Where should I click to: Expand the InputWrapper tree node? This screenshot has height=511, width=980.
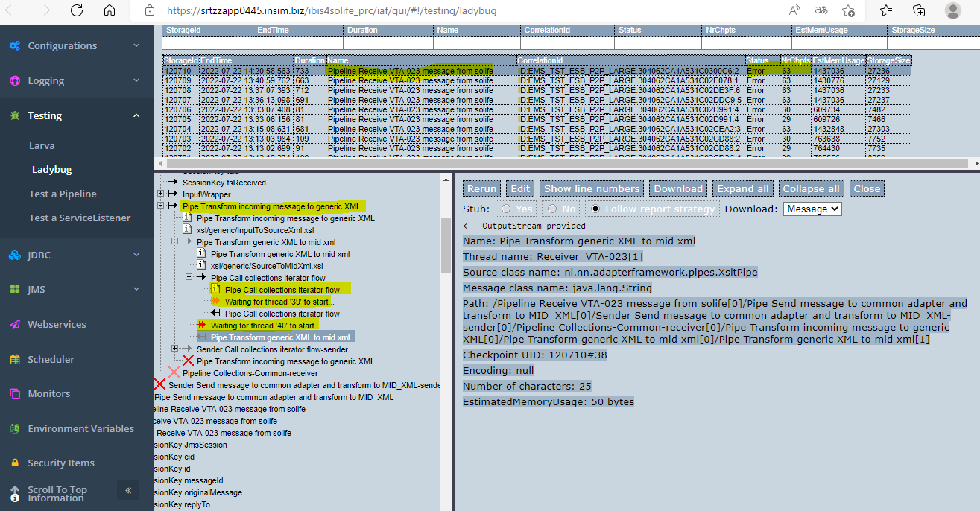[161, 194]
